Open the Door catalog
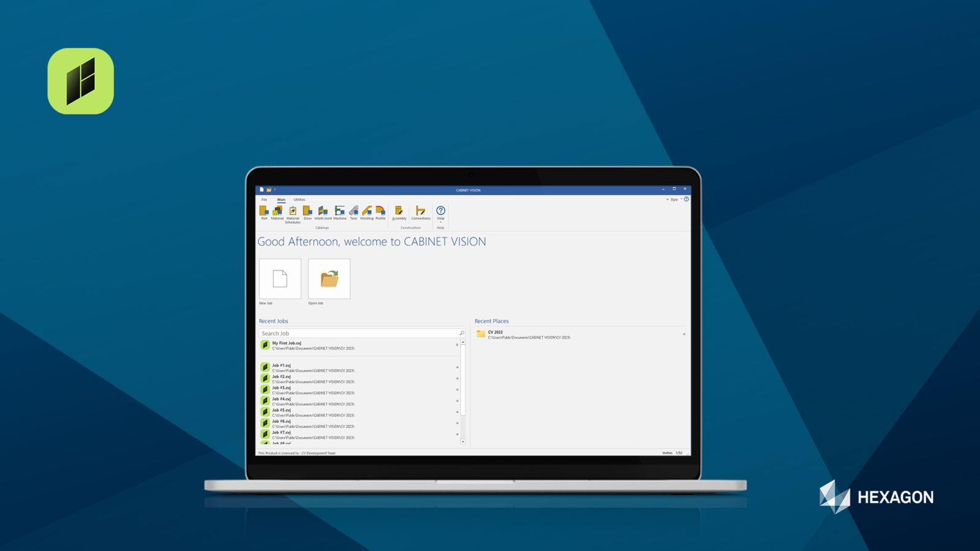 click(307, 212)
